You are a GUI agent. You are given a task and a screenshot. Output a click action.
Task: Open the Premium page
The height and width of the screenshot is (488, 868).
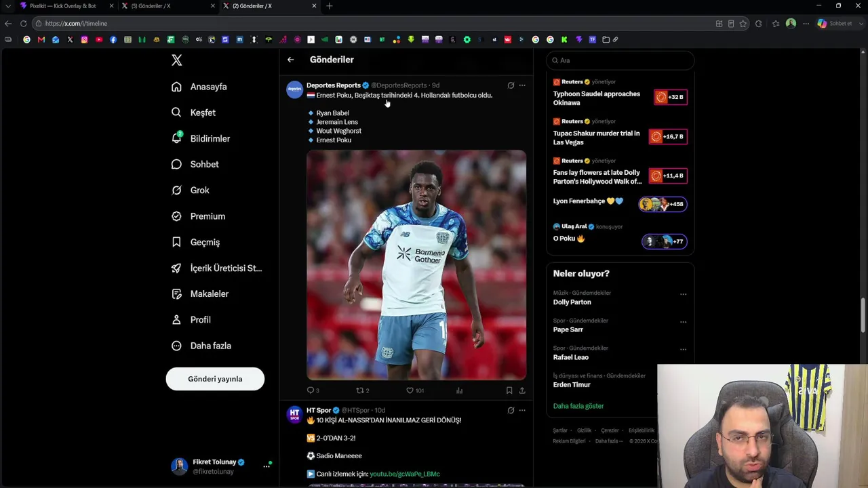pyautogui.click(x=198, y=216)
